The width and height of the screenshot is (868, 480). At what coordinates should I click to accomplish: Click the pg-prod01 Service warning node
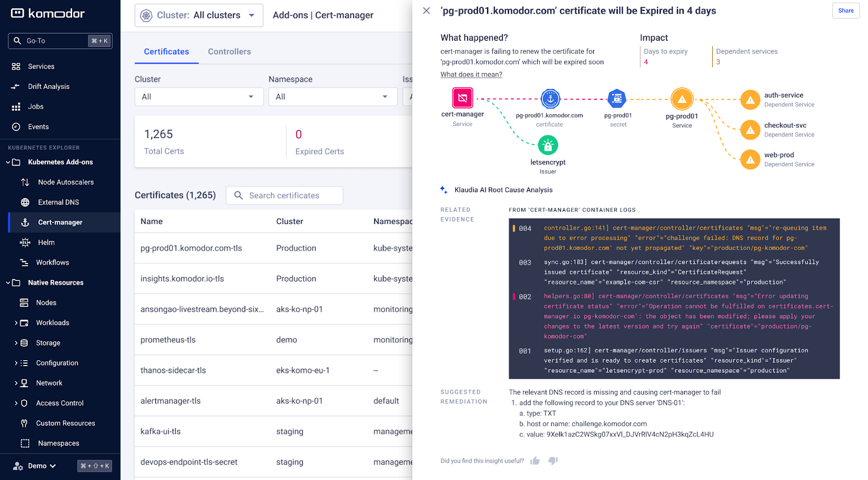[682, 99]
